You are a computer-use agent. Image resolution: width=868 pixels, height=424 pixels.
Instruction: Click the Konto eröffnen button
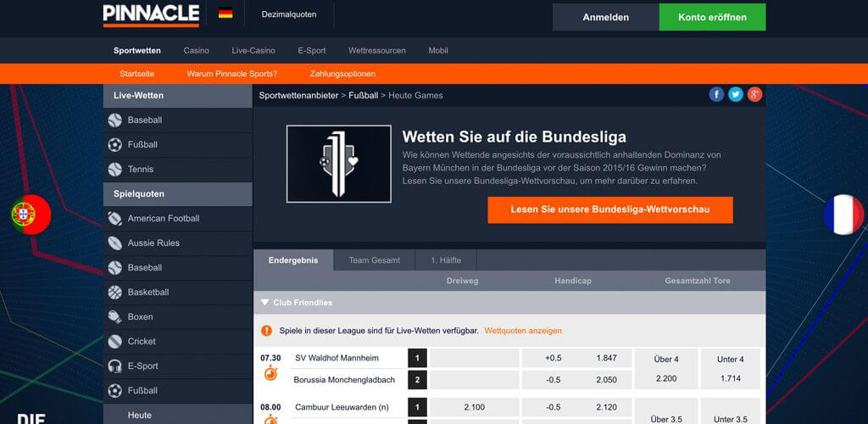(712, 17)
